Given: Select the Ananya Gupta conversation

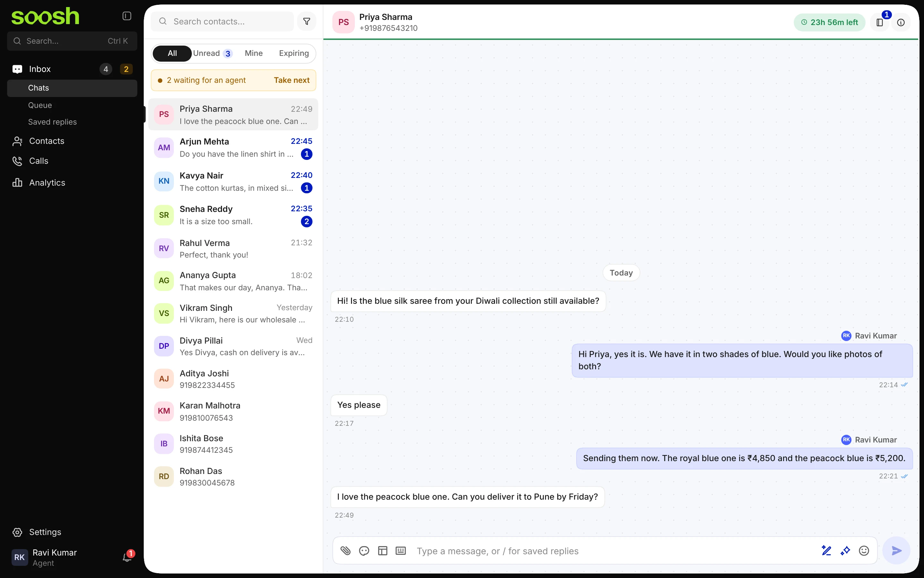Looking at the screenshot, I should 233,281.
